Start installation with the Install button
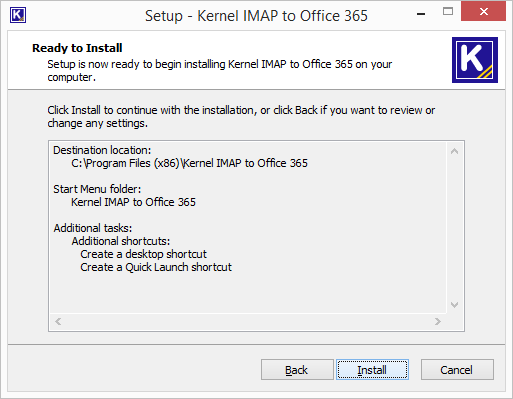This screenshot has height=399, width=513. 372,370
